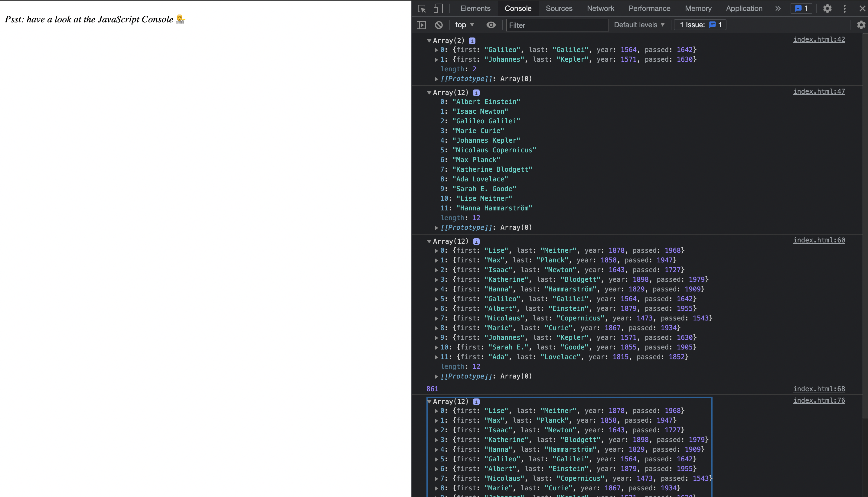Image resolution: width=868 pixels, height=497 pixels.
Task: Activate the inspect element picker icon
Action: [422, 8]
